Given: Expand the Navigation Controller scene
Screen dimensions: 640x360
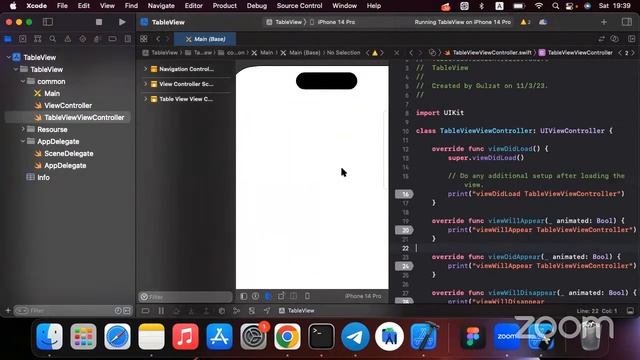Looking at the screenshot, I should pos(145,69).
